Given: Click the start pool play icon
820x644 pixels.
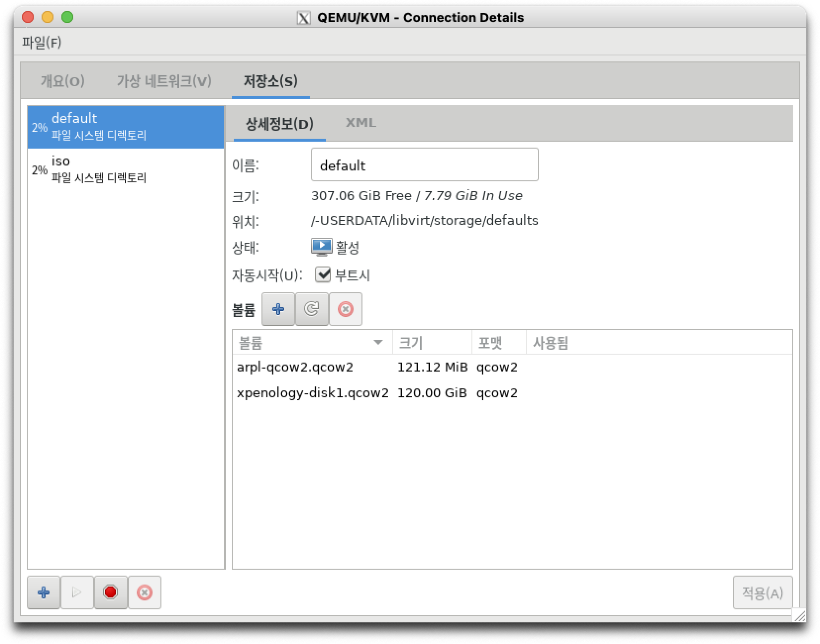Looking at the screenshot, I should tap(77, 592).
